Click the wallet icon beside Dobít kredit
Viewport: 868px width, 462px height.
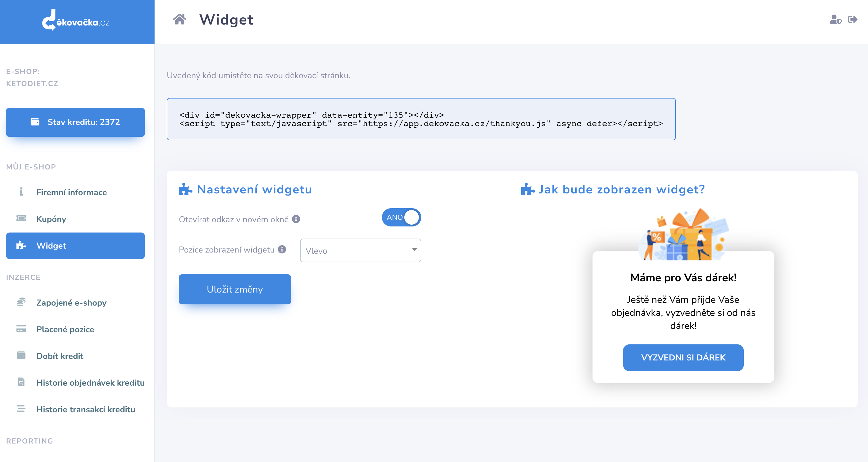(21, 355)
